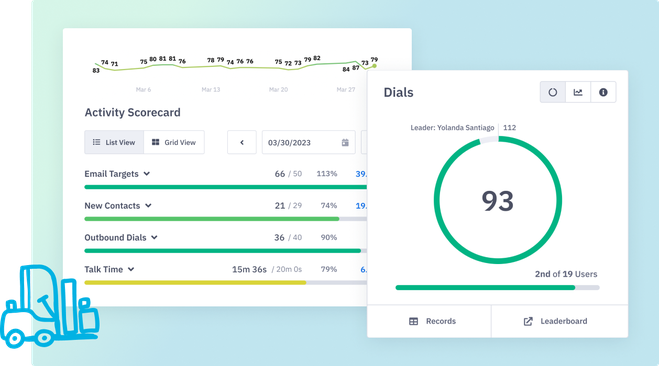
Task: Click the Activity Scorecard heading
Action: (x=132, y=113)
